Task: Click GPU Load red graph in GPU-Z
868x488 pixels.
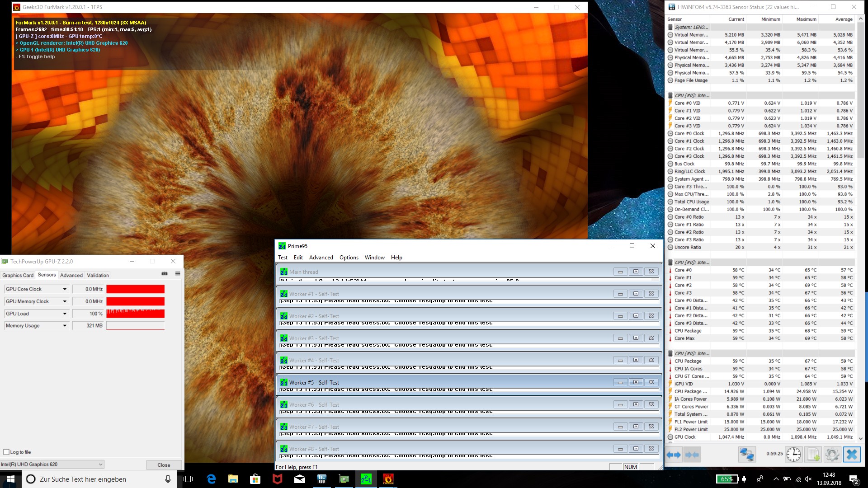Action: click(136, 314)
